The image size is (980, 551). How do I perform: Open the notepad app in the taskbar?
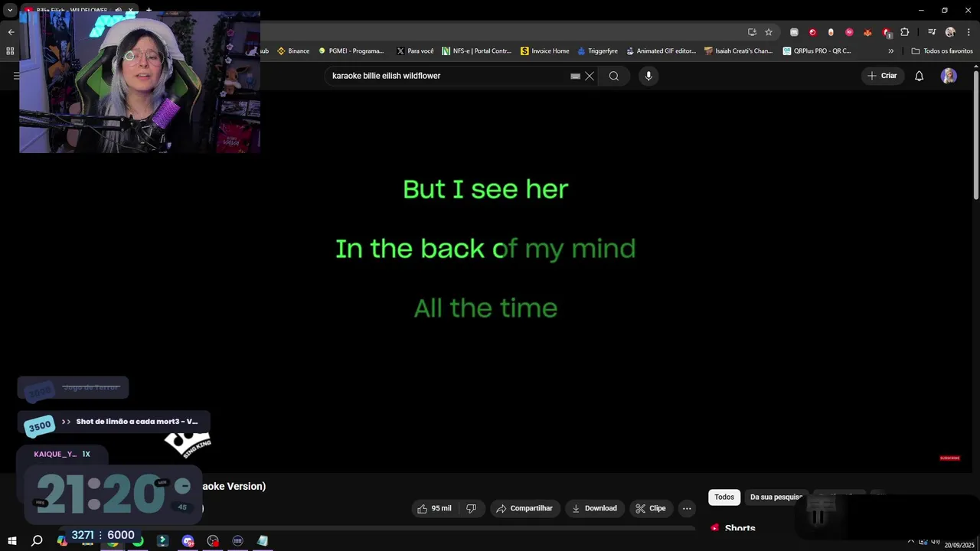tap(263, 541)
